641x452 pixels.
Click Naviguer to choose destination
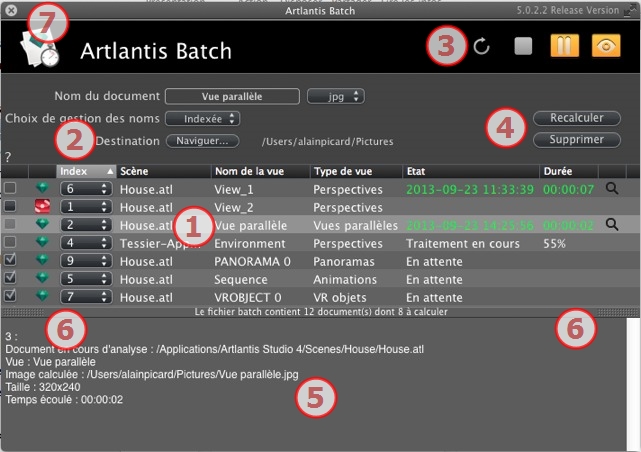[202, 141]
